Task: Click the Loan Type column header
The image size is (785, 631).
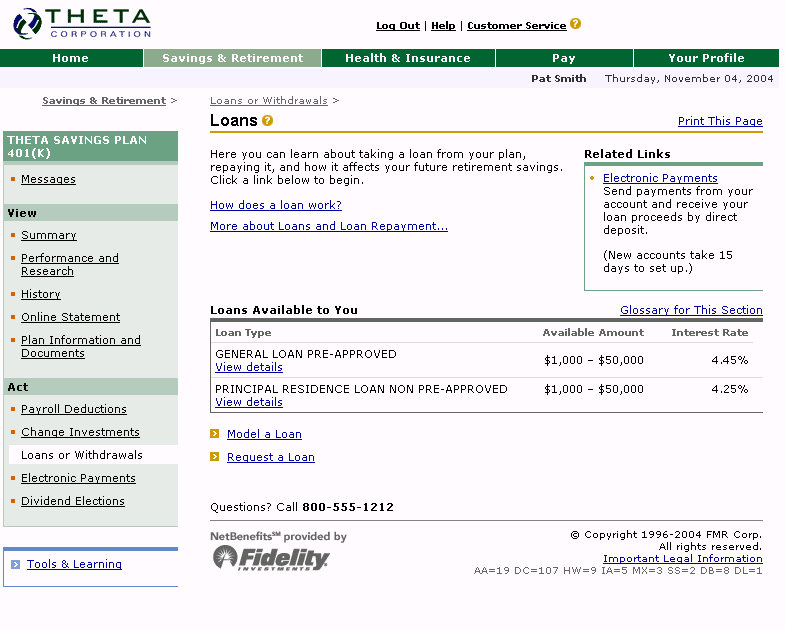Action: pyautogui.click(x=243, y=333)
